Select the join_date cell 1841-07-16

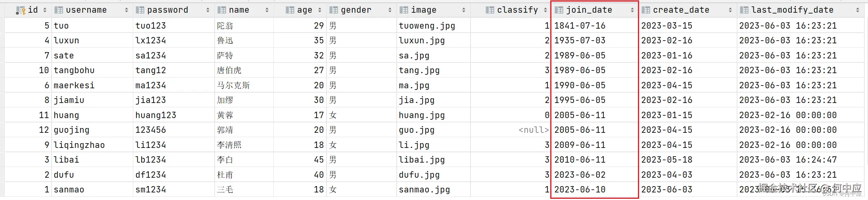(x=580, y=26)
